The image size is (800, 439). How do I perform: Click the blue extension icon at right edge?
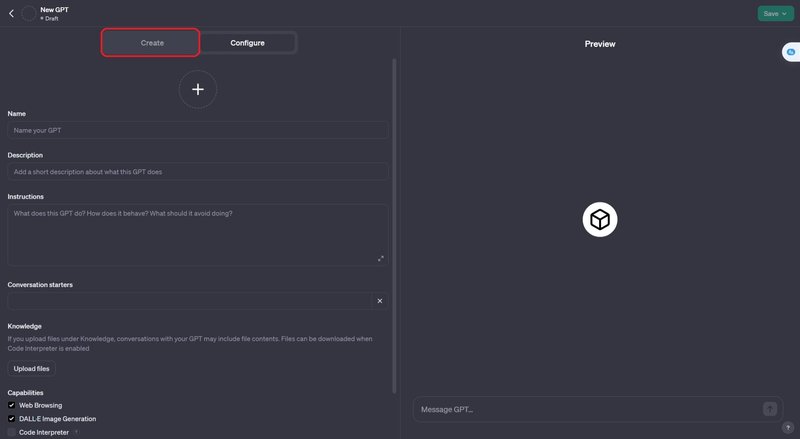point(791,52)
